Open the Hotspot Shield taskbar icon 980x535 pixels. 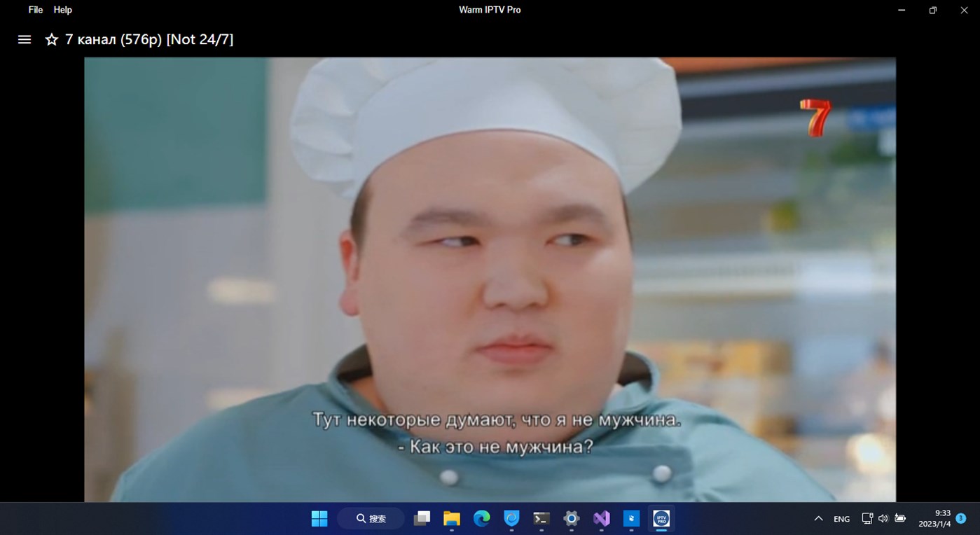click(x=511, y=518)
